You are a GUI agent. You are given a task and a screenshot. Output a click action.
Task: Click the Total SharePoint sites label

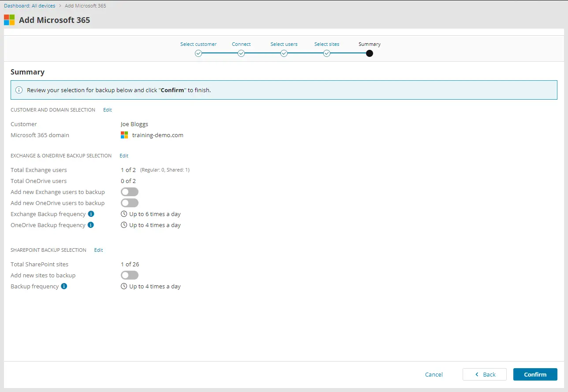point(40,264)
